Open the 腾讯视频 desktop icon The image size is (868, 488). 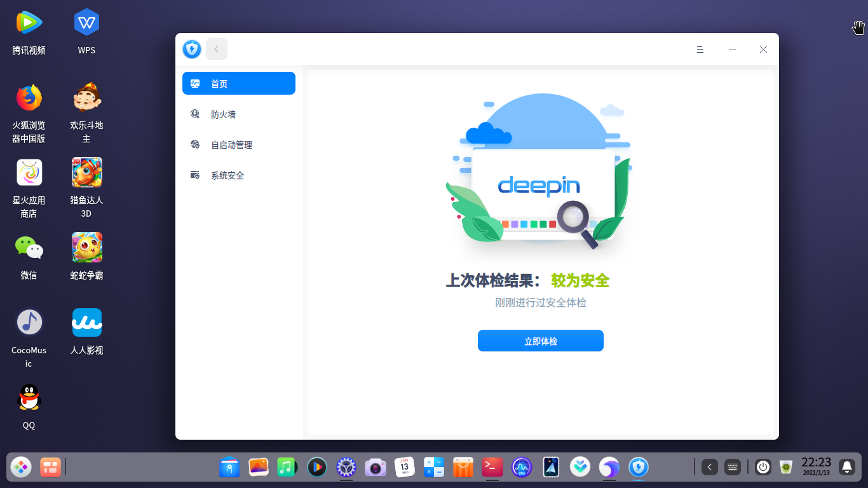(x=29, y=32)
